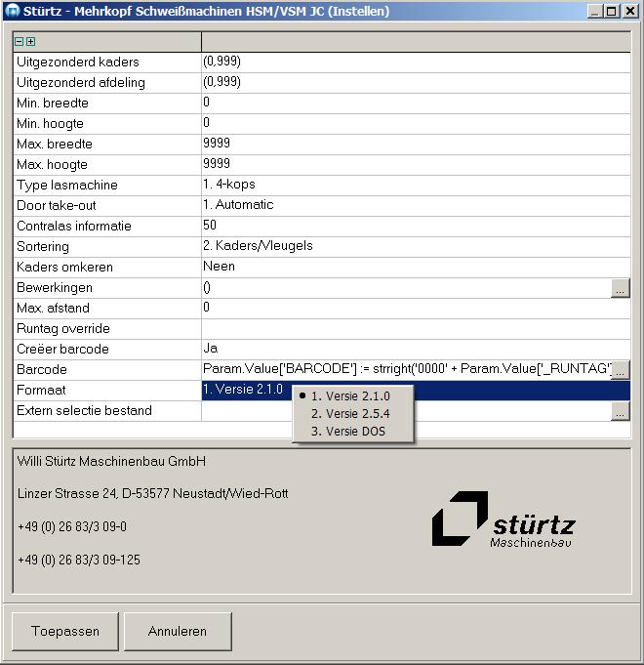Edit the Min. breedte value
644x665 pixels.
(416, 103)
